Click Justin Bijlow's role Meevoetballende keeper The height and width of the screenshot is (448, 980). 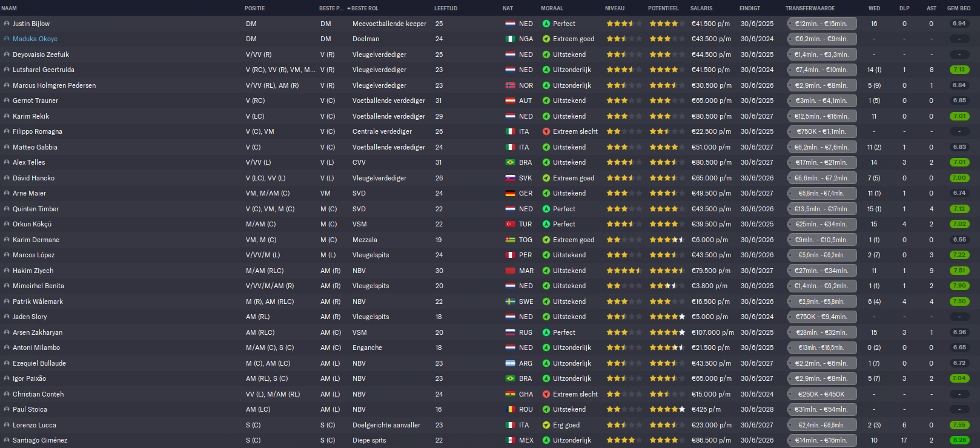pyautogui.click(x=389, y=24)
